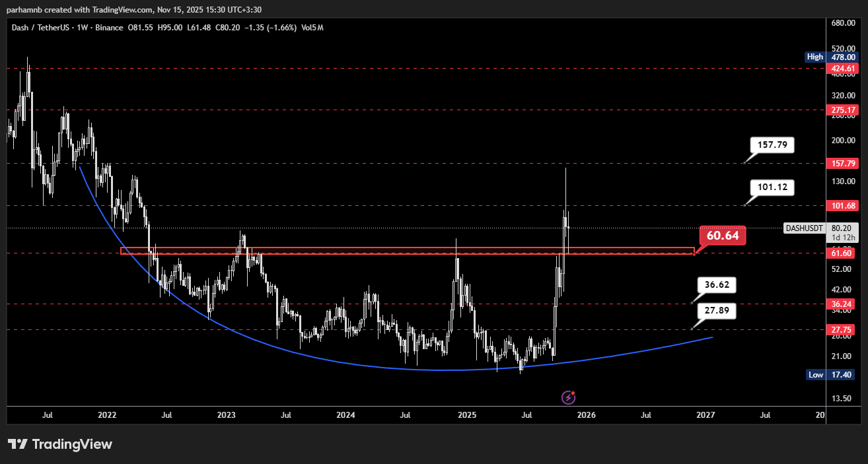The image size is (868, 464).
Task: Click the red 60.64 callout label
Action: [723, 236]
